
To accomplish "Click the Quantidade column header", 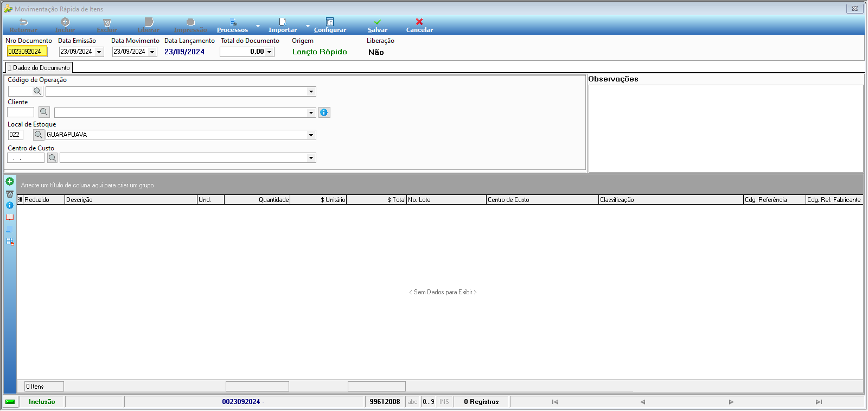I will click(x=257, y=200).
